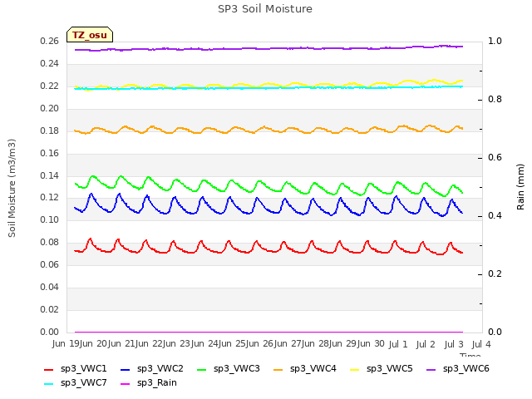532x399 pixels.
Task: Click the Jul 4 x-axis tick label
Action: pos(481,344)
